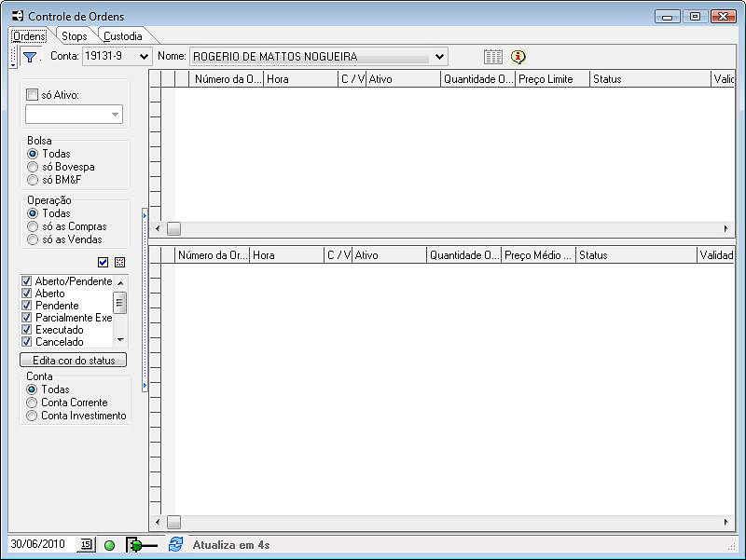Click the uncheck-all statuses icon
This screenshot has height=560, width=746.
tap(119, 263)
